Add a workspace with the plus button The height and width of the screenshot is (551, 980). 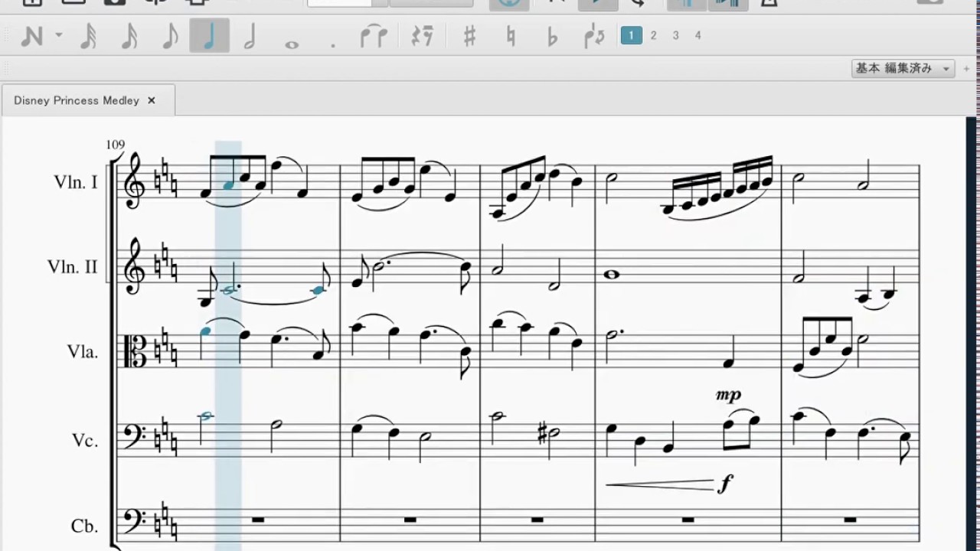pos(966,69)
